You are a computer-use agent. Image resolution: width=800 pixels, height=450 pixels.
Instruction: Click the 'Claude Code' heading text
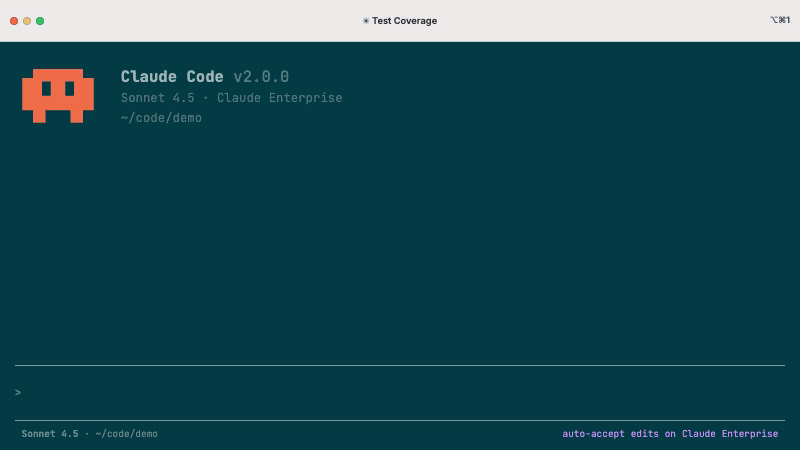172,77
